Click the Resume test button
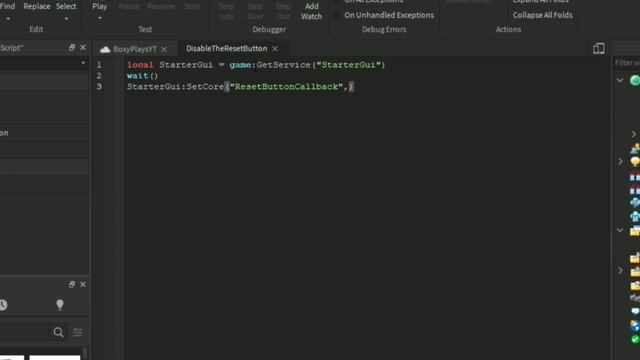The width and height of the screenshot is (640, 360). tap(161, 7)
